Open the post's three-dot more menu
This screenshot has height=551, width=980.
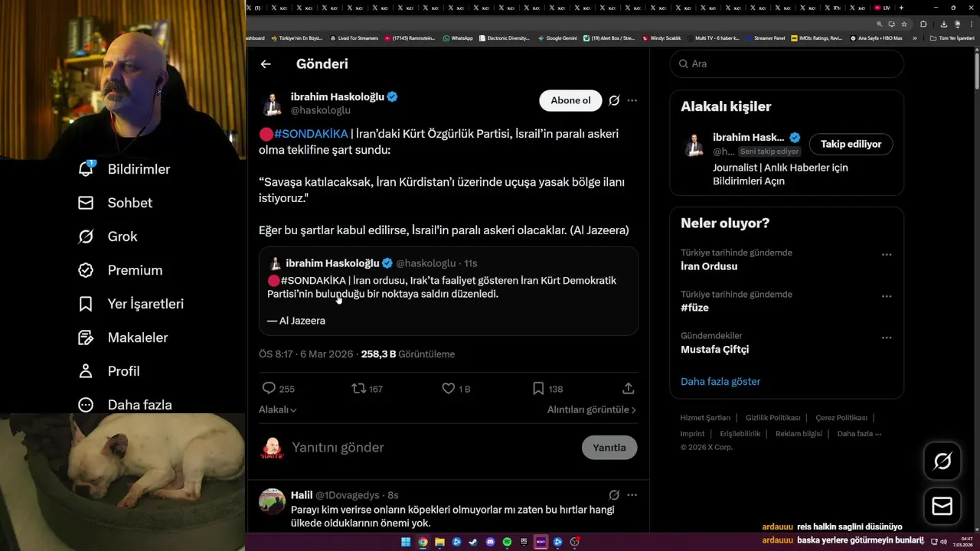pos(632,100)
